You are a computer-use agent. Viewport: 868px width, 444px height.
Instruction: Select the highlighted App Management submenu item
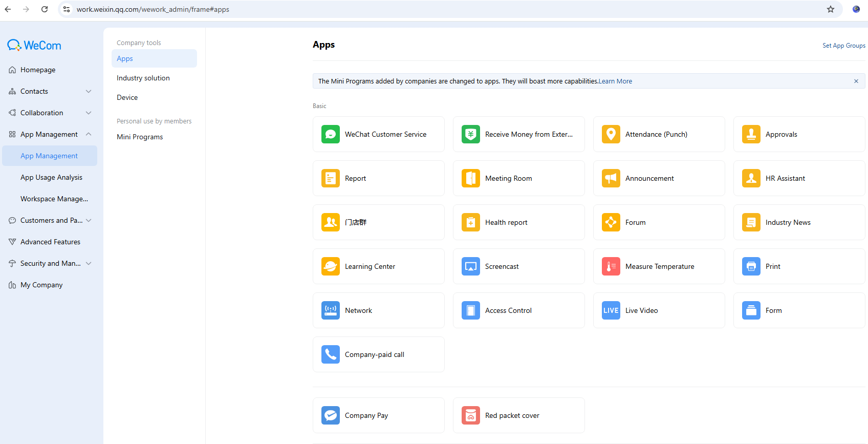(x=50, y=156)
